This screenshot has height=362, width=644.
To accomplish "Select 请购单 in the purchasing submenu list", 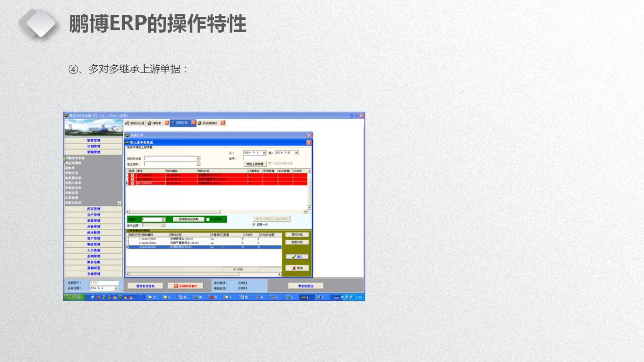I will [x=70, y=168].
